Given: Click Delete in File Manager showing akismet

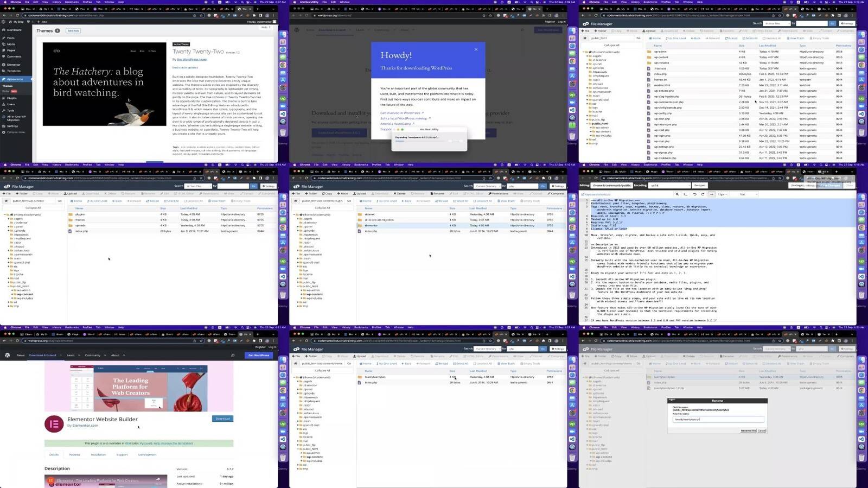Looking at the screenshot, I should (400, 194).
